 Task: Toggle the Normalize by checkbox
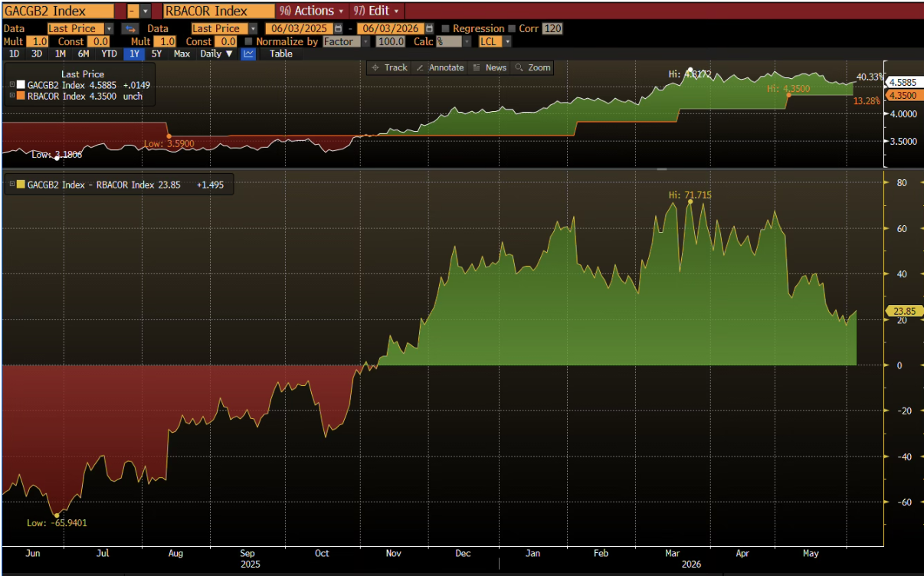[x=249, y=41]
